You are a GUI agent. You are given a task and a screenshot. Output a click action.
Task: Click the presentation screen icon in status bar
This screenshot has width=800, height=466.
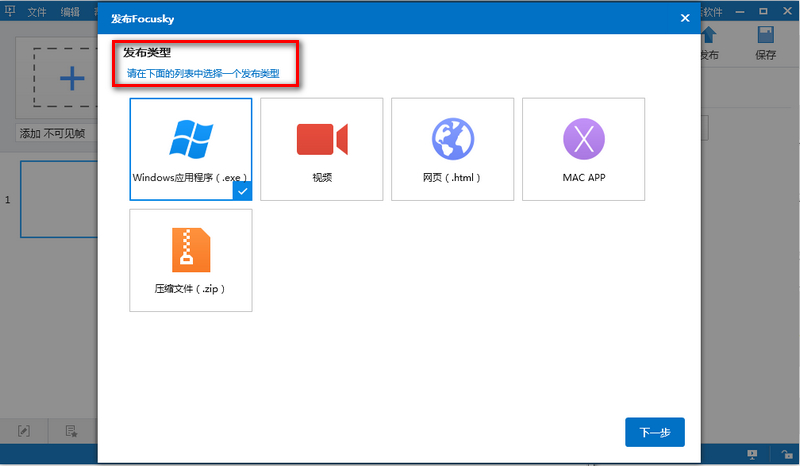coord(751,455)
